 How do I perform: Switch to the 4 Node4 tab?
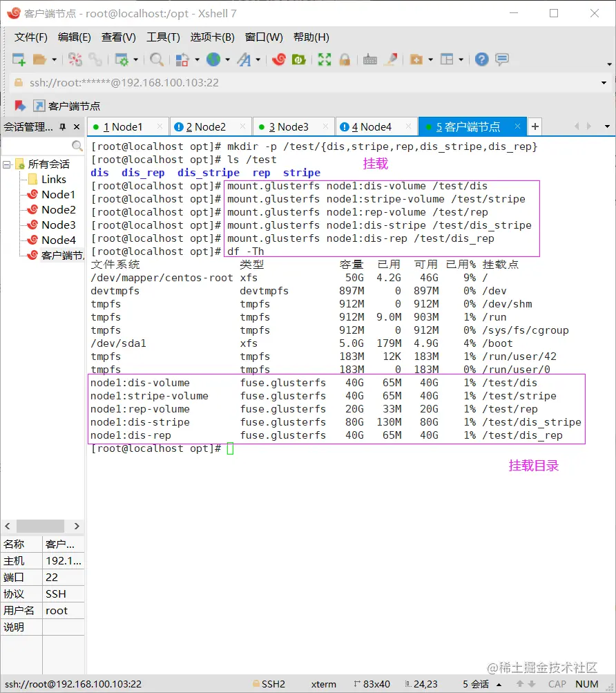pyautogui.click(x=376, y=127)
